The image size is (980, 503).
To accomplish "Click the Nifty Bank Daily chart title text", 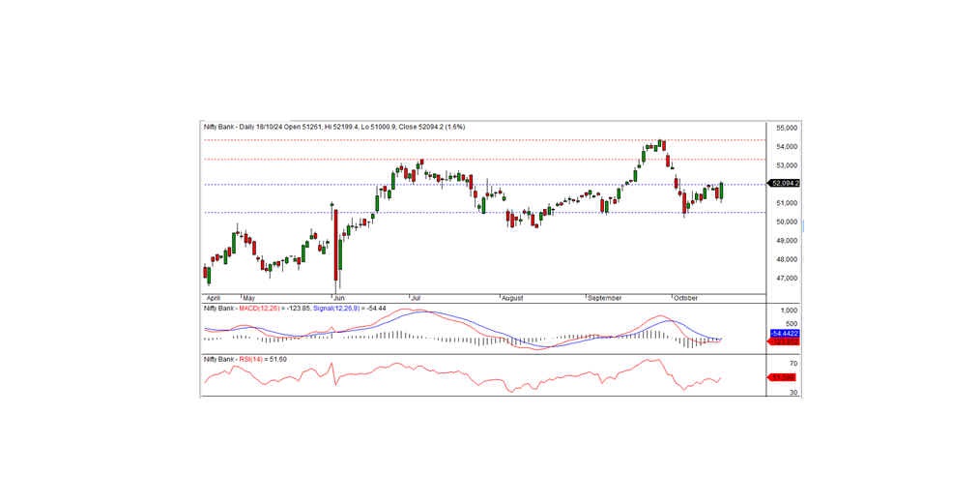I will 333,127.
